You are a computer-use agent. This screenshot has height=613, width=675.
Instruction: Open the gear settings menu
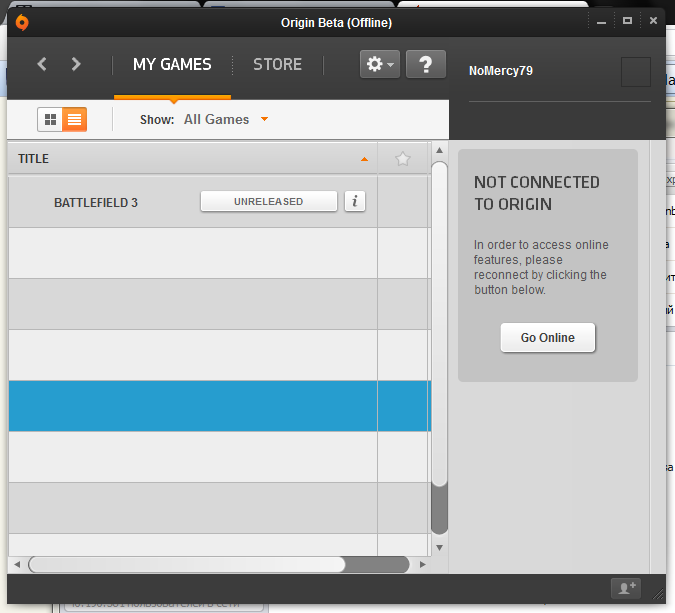click(380, 64)
